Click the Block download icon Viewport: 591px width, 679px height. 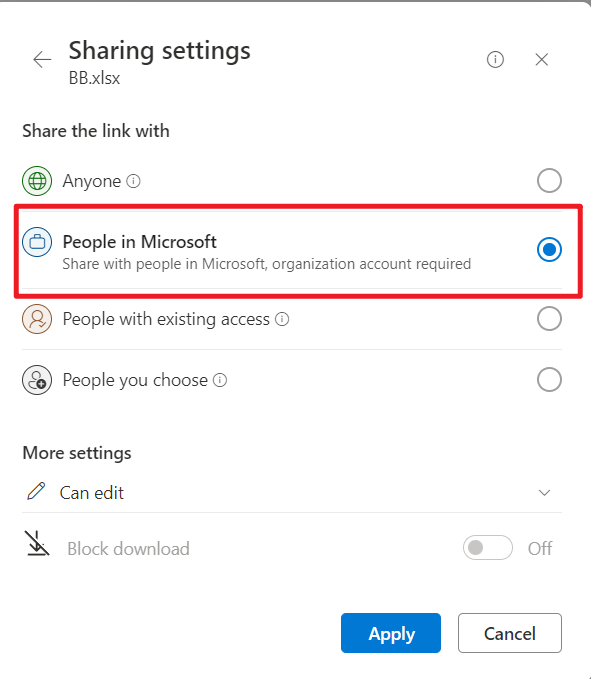pos(37,543)
